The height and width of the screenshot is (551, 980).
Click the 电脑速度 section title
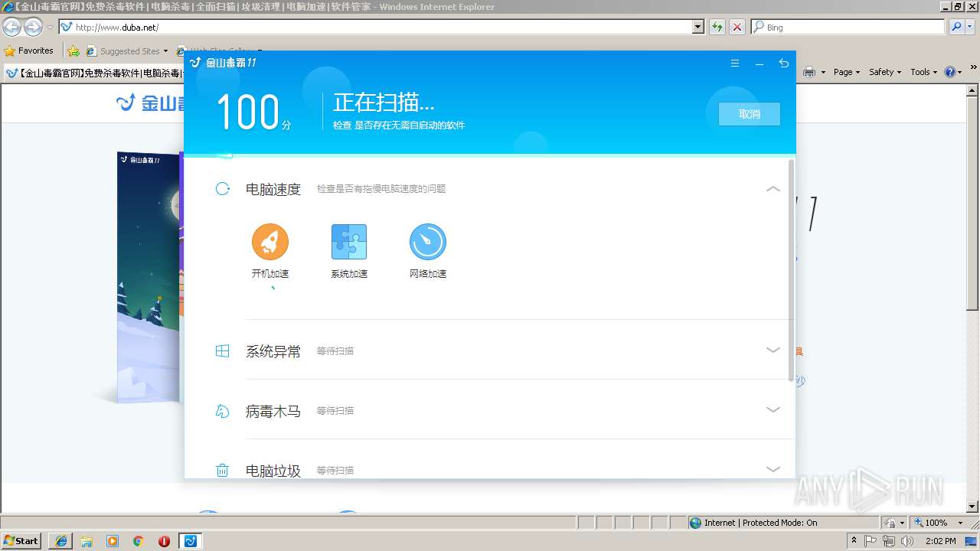[x=273, y=189]
